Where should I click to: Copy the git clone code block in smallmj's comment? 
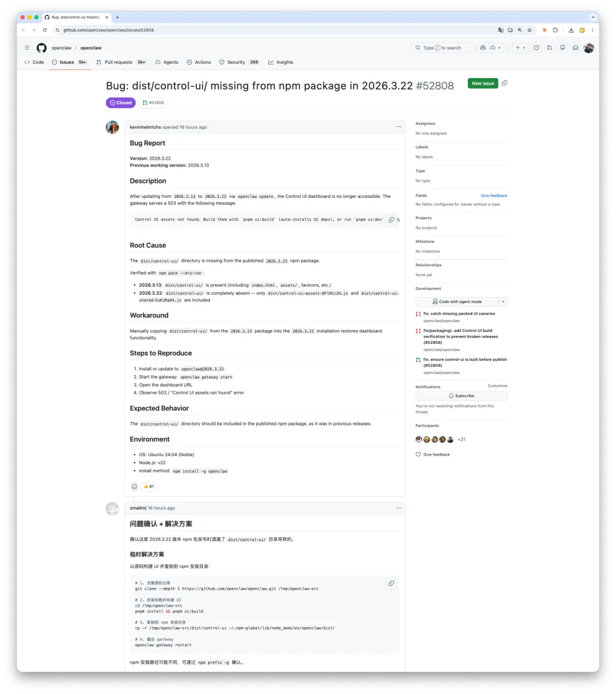pos(391,583)
